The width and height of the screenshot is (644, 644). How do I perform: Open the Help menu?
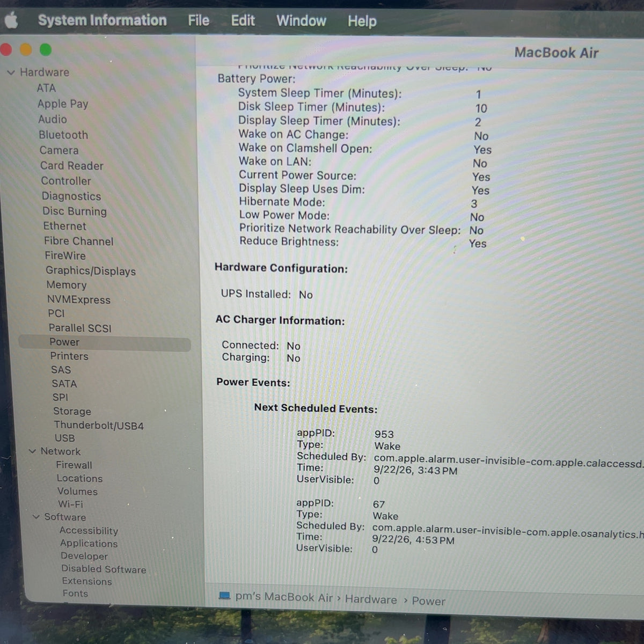click(362, 21)
